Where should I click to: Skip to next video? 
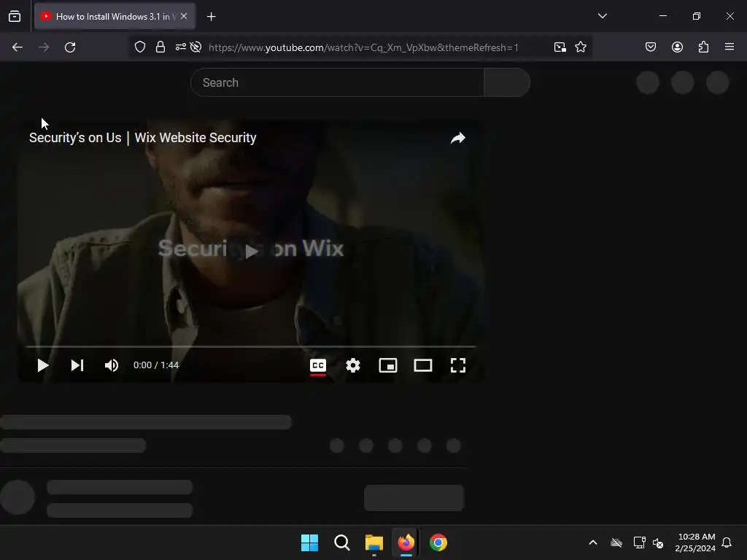[x=77, y=365]
